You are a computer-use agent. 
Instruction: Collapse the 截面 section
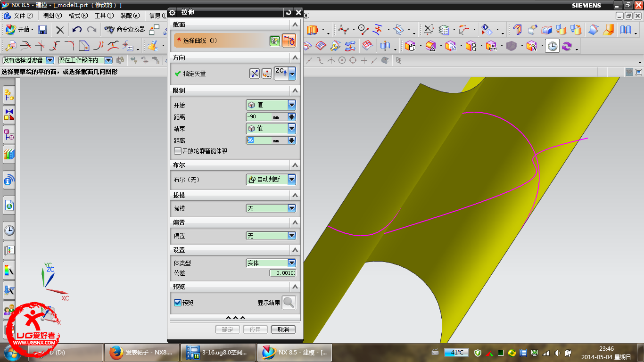[295, 25]
